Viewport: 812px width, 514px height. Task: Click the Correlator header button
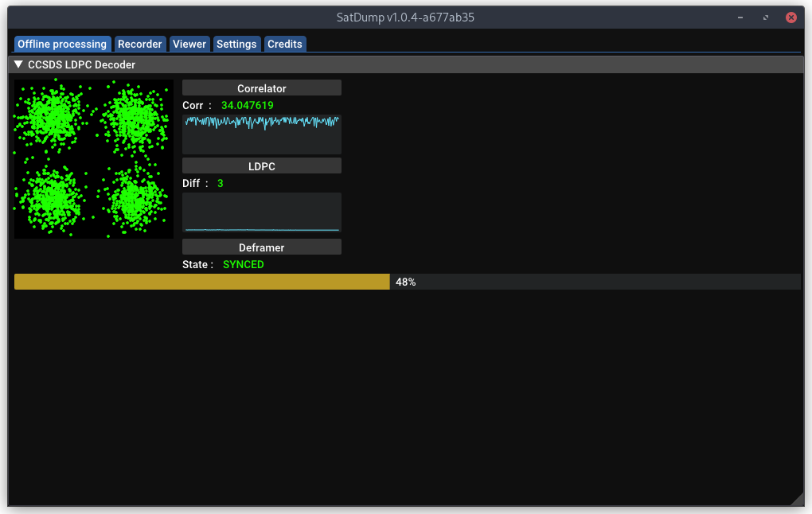(262, 88)
